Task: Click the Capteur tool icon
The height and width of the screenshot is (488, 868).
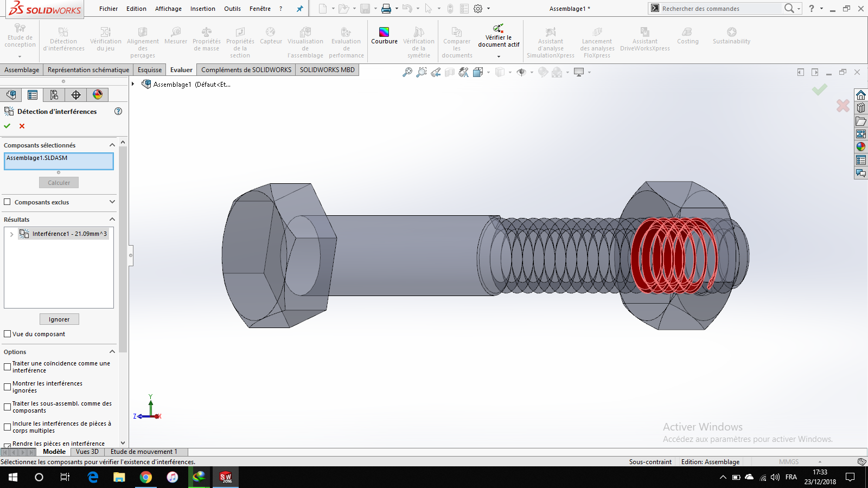Action: tap(270, 38)
